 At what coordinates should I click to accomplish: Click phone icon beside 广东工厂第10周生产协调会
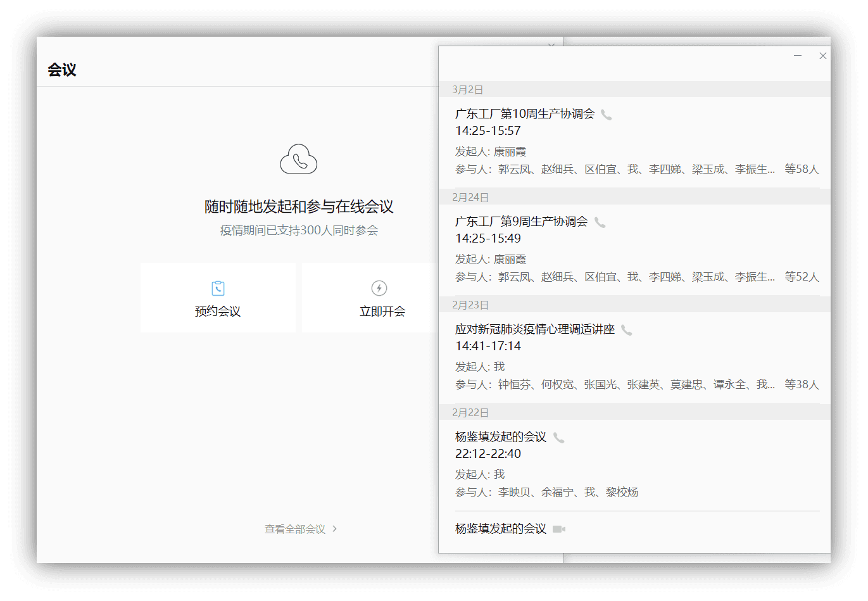(x=606, y=115)
